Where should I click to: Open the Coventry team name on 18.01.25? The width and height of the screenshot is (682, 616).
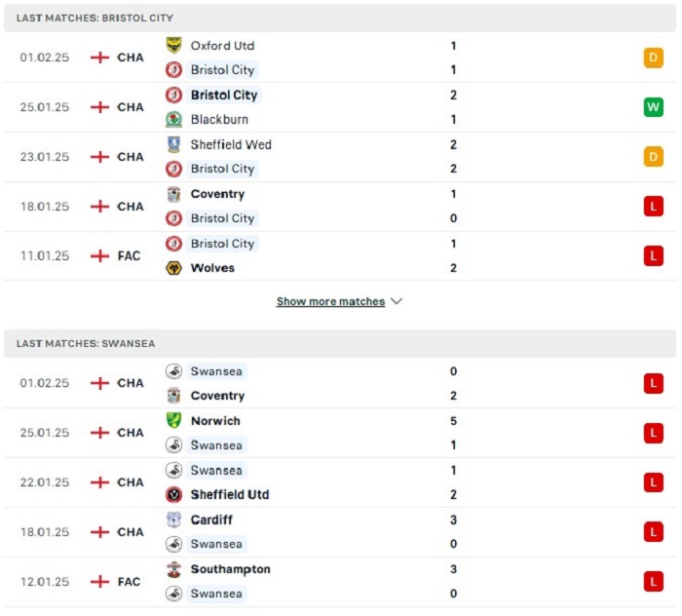(x=217, y=194)
